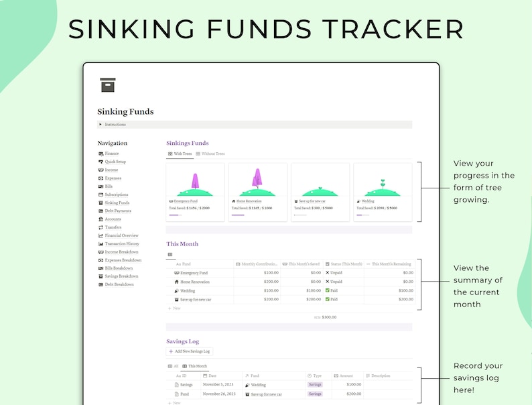Click the Savings Log Amount column header

click(x=346, y=375)
